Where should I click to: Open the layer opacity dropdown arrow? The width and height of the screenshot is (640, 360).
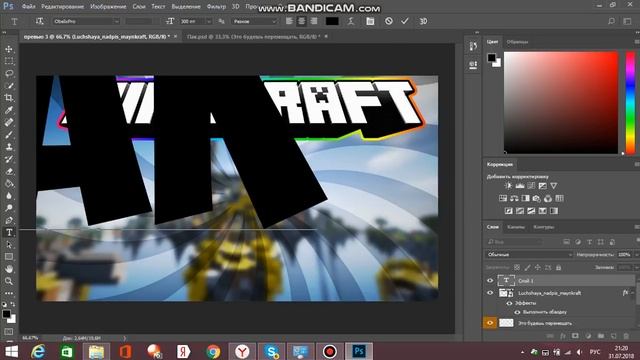(x=636, y=255)
